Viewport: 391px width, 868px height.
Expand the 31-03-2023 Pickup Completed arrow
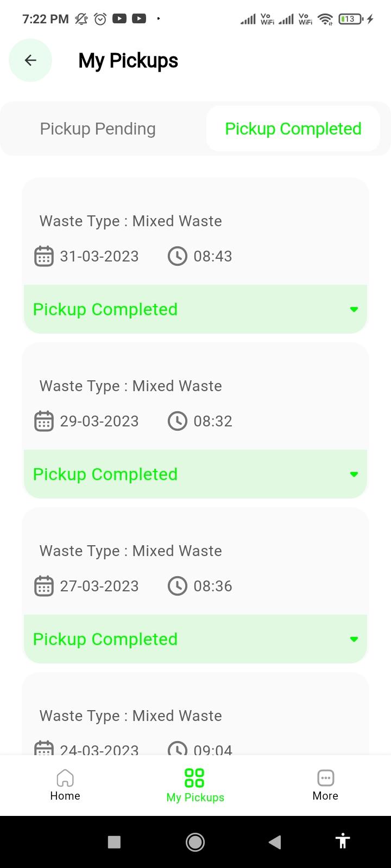(354, 309)
